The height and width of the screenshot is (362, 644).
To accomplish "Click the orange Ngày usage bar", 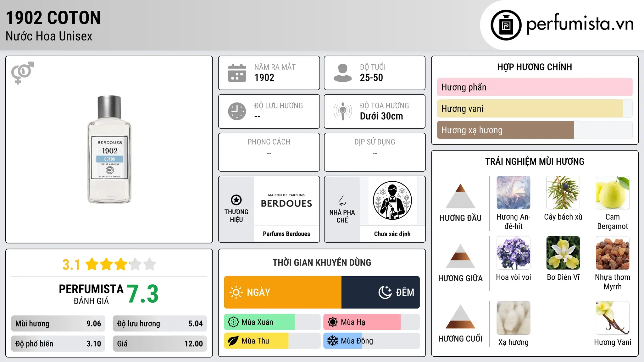I will (283, 292).
